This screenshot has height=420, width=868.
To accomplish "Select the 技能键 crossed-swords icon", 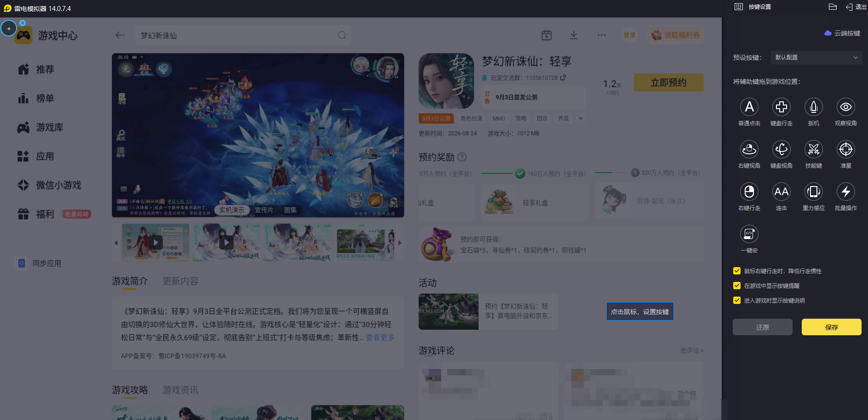I will [x=814, y=149].
